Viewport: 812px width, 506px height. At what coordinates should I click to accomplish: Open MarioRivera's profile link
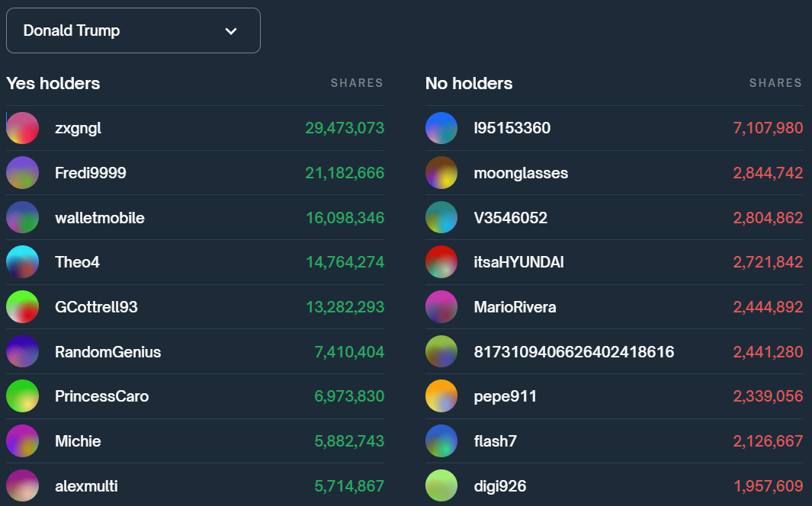[515, 307]
